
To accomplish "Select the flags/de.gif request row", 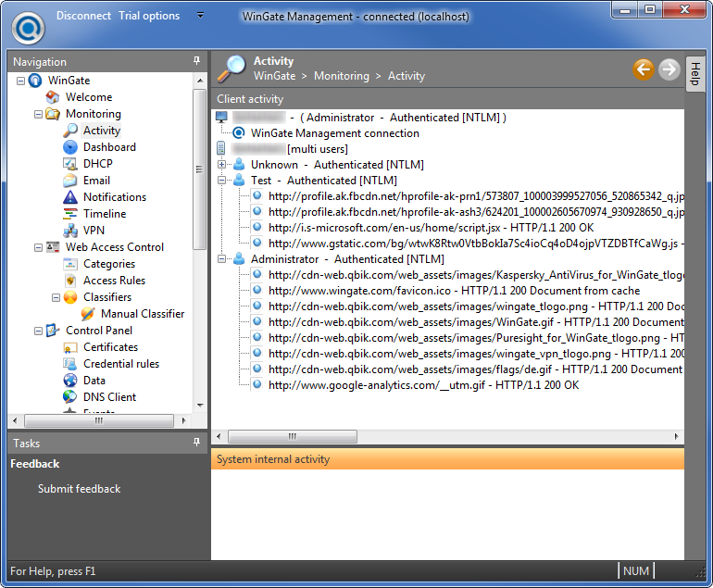I will click(x=476, y=369).
